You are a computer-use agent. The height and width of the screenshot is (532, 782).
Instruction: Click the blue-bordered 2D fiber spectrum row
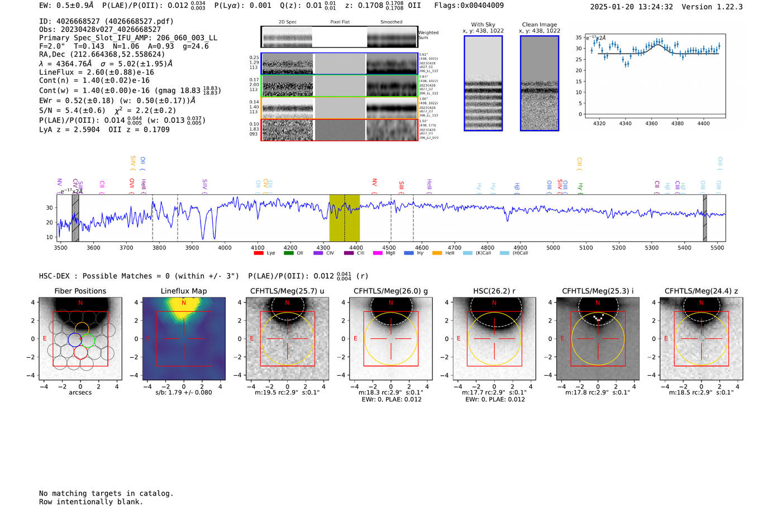(340, 64)
